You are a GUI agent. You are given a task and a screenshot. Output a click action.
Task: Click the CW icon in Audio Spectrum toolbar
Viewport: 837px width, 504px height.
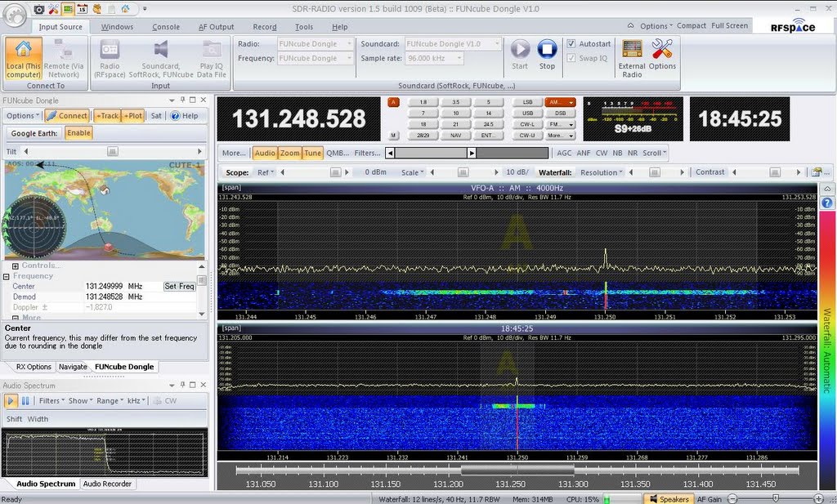[x=164, y=400]
